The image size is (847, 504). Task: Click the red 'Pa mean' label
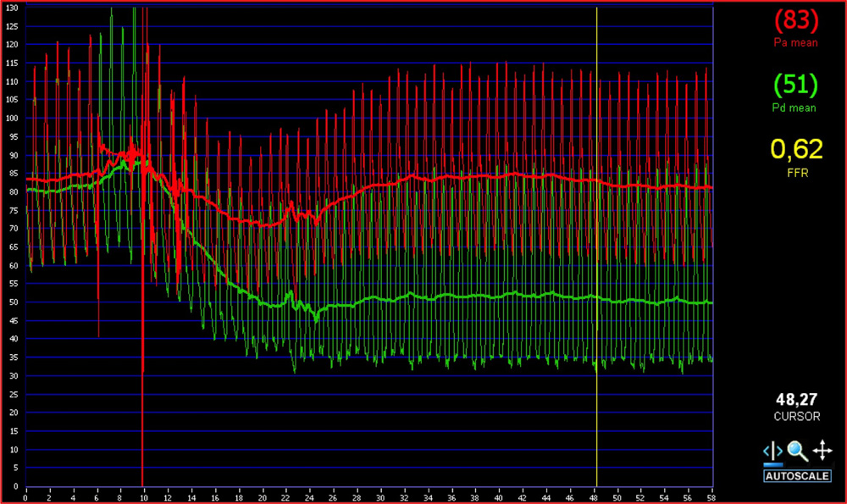coord(795,42)
